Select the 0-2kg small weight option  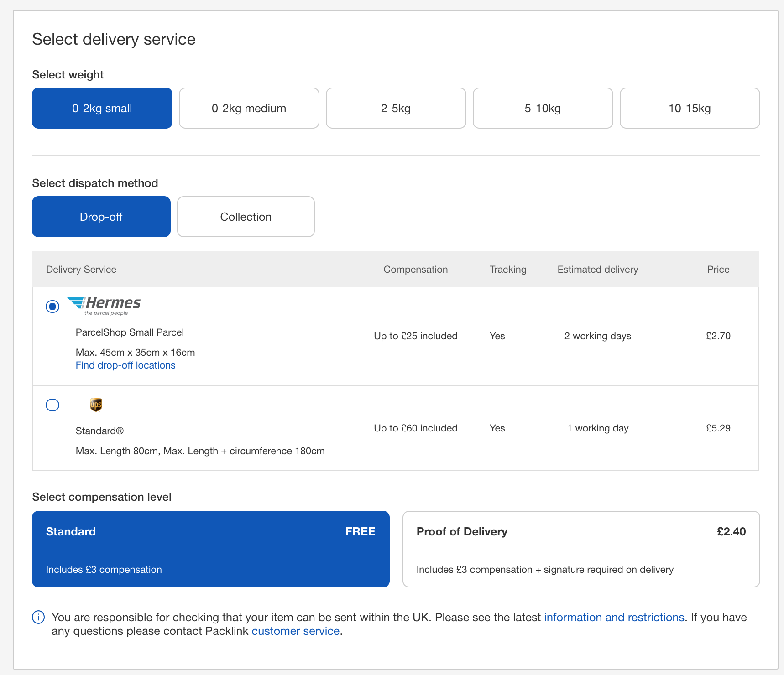(102, 108)
